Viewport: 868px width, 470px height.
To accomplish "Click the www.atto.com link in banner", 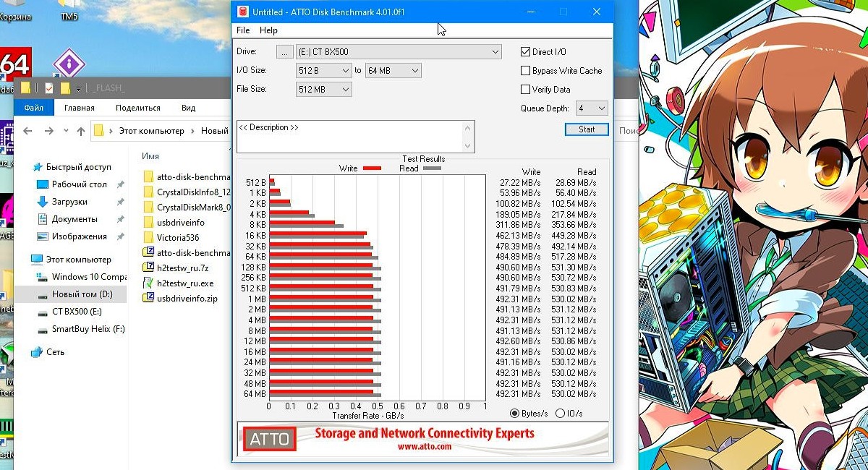I will click(425, 446).
